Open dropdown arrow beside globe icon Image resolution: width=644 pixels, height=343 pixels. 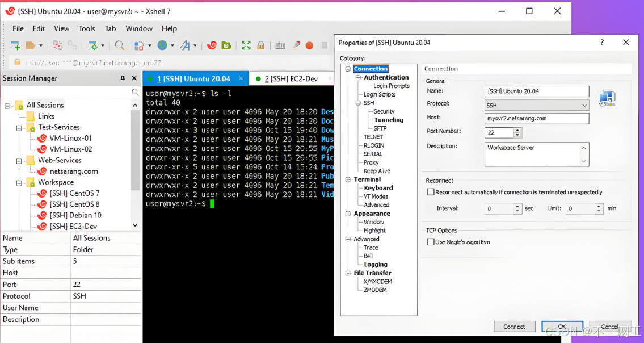point(172,45)
